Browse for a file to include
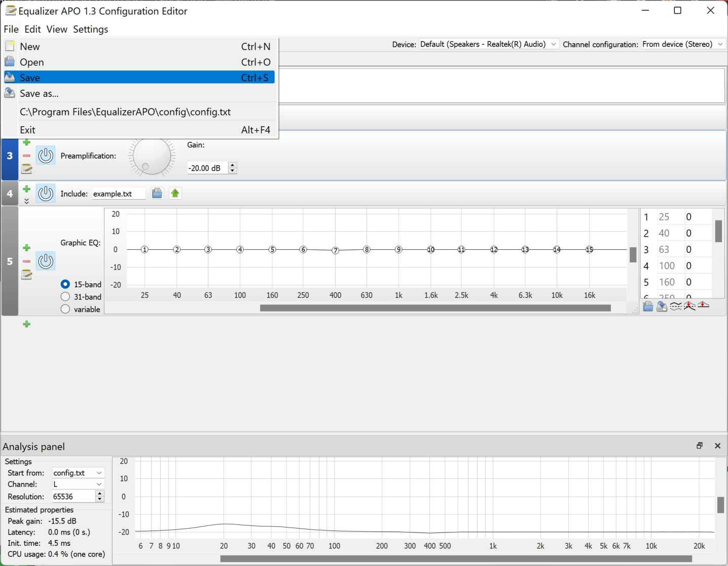Screen dimensions: 728x566 (x=157, y=193)
